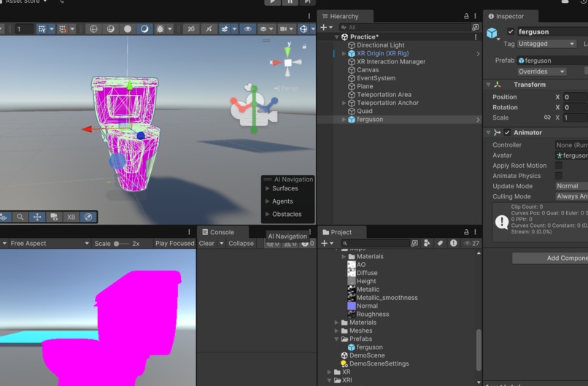Click the import log icon in Project panel
The image size is (588, 386).
pos(453,243)
